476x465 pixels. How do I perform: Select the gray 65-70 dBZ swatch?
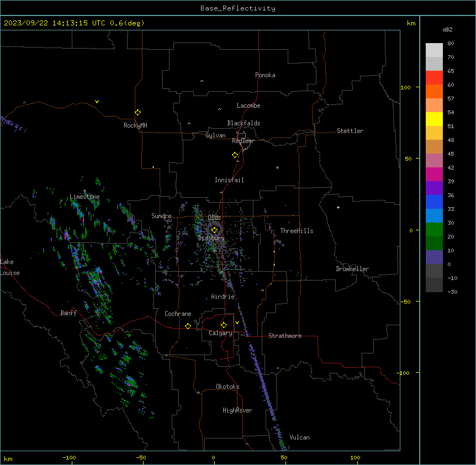(x=434, y=64)
